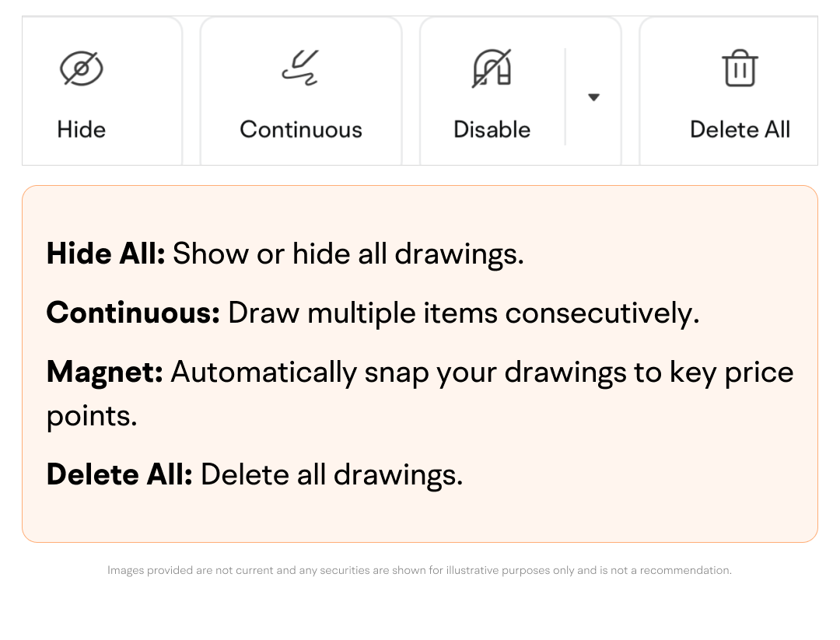Click the bold "Magnet:" heading
The height and width of the screenshot is (640, 840).
point(104,372)
